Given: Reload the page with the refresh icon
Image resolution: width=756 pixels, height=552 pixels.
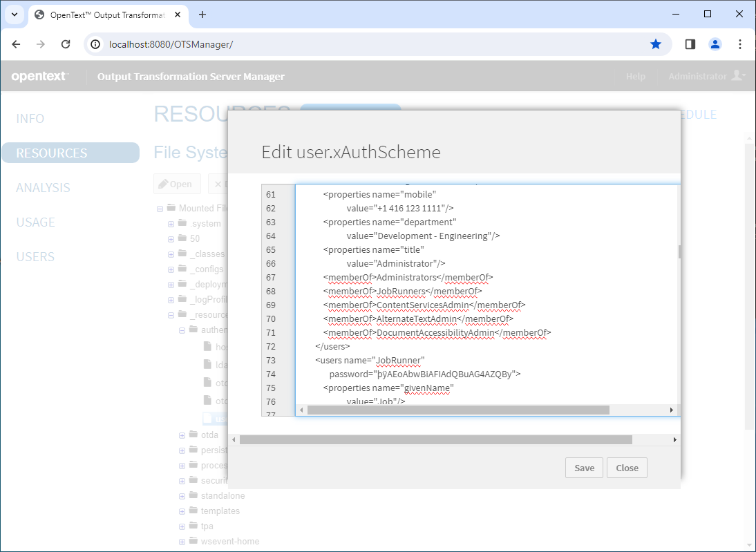Looking at the screenshot, I should (x=66, y=44).
